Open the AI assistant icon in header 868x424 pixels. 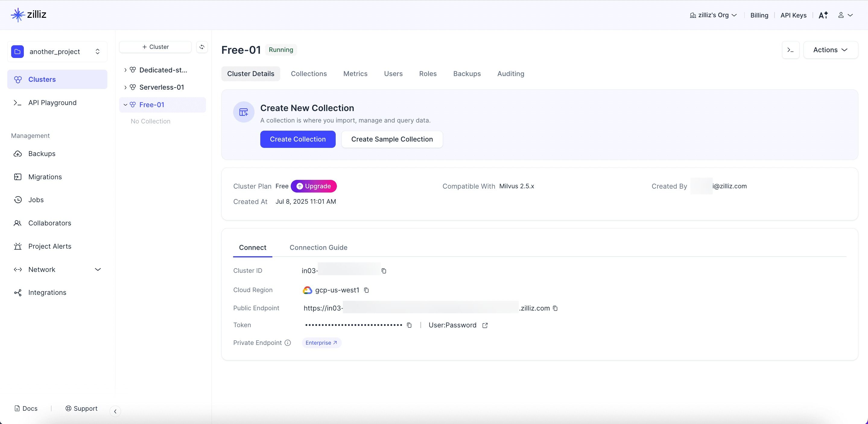pyautogui.click(x=823, y=15)
